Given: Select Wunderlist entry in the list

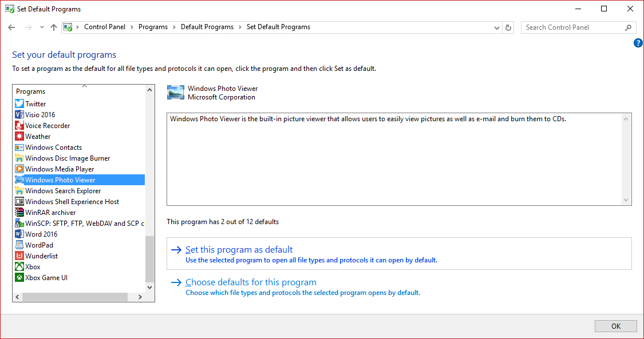Looking at the screenshot, I should coord(41,256).
